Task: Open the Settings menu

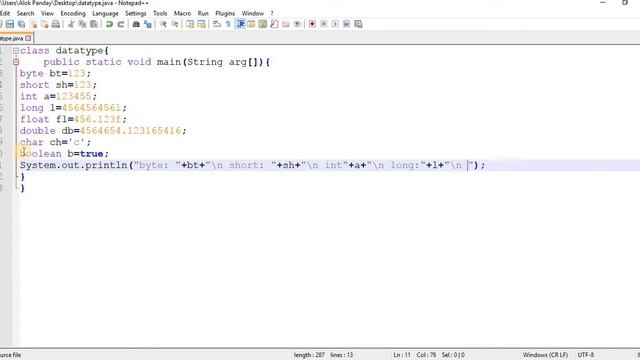Action: (136, 13)
